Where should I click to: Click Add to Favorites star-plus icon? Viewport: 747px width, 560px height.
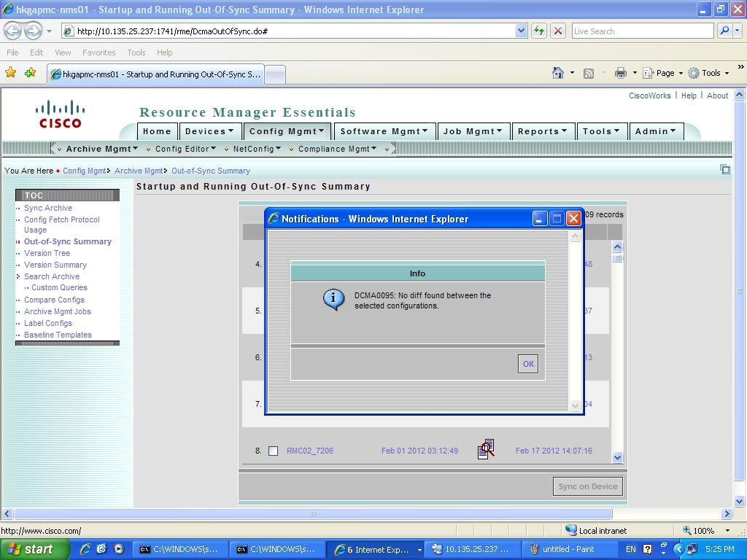pos(30,73)
